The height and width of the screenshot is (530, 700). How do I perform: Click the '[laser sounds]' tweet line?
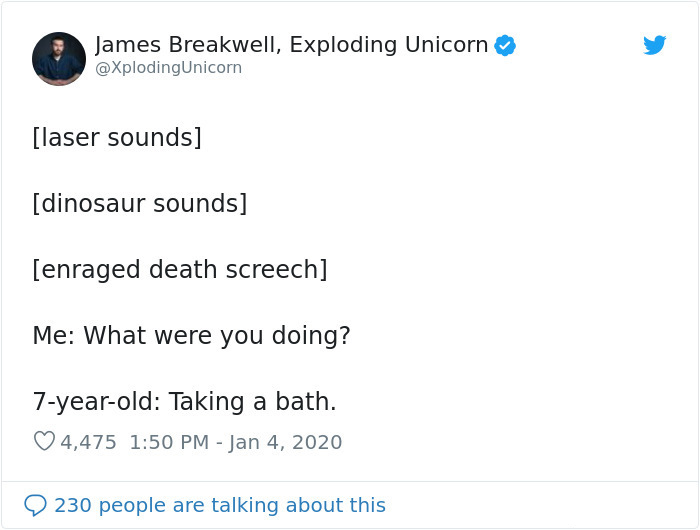(117, 138)
